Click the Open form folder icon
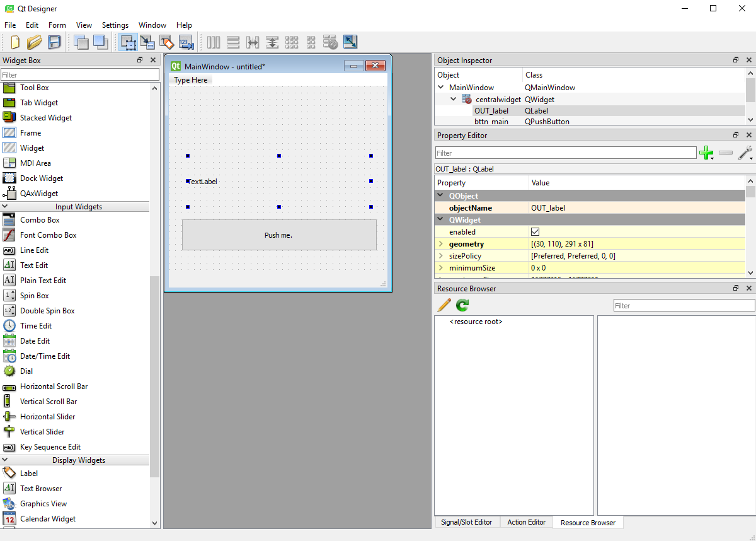Viewport: 756px width, 541px height. pos(35,42)
